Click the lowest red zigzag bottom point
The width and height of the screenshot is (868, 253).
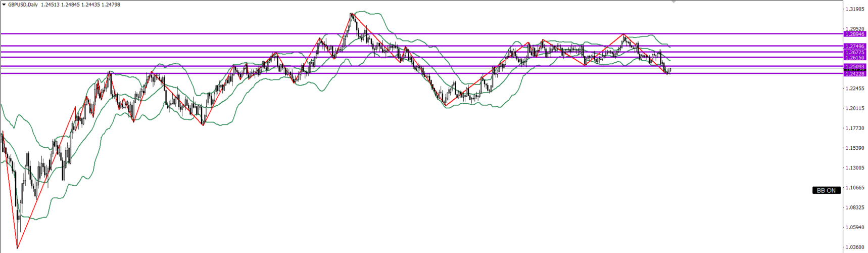tap(18, 248)
